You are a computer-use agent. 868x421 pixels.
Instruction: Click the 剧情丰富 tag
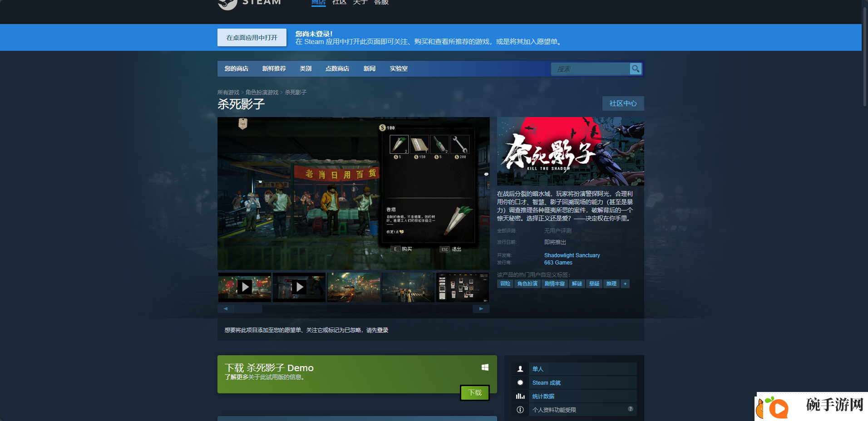[x=555, y=284]
